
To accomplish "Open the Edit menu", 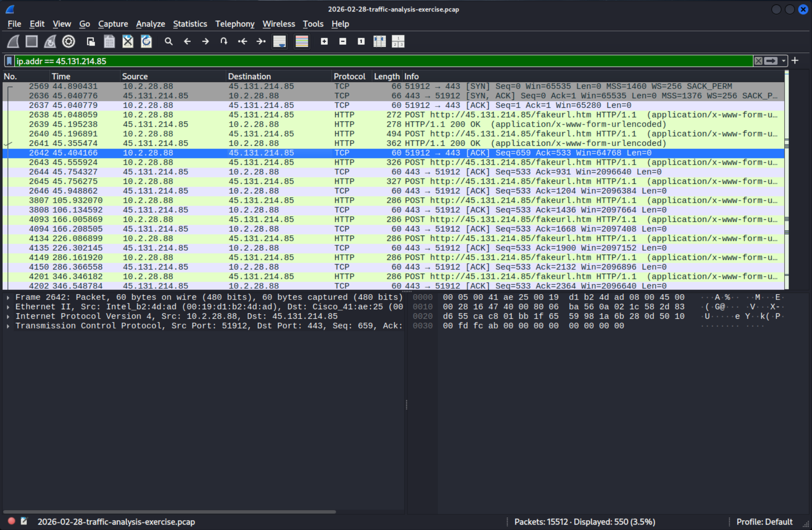I will click(37, 24).
